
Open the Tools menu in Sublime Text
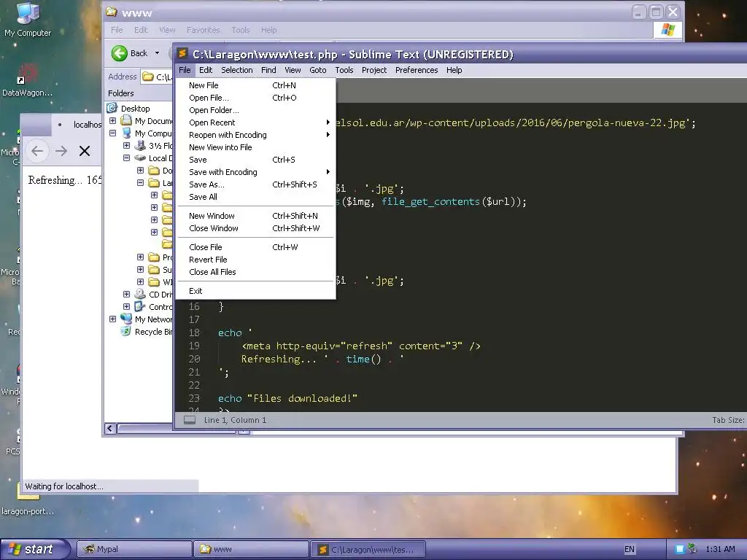344,70
